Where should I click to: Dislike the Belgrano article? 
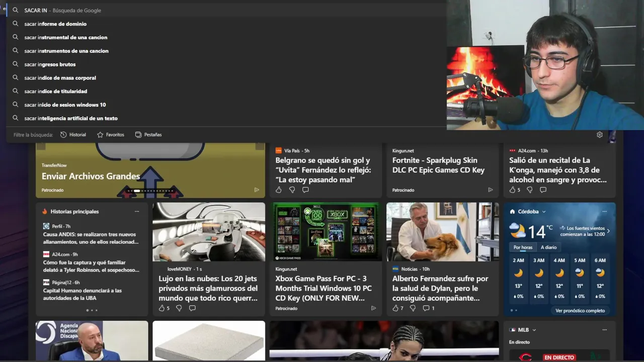pyautogui.click(x=292, y=190)
